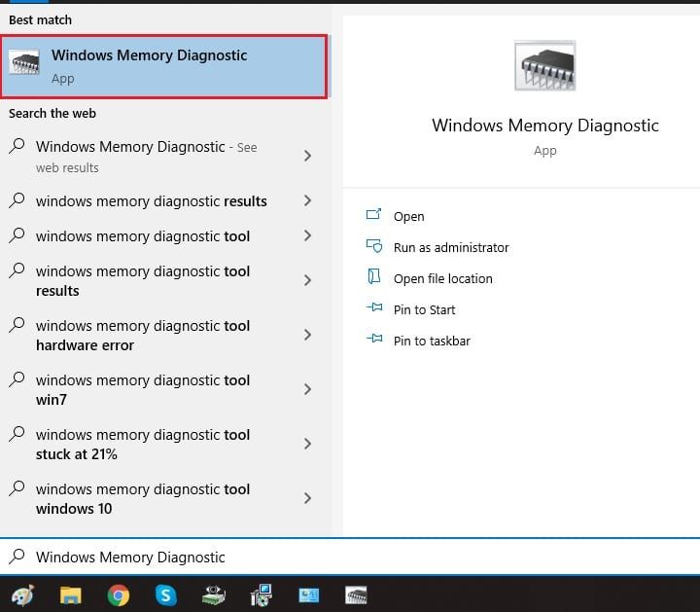Click the Open action icon
The height and width of the screenshot is (612, 700).
coord(373,215)
